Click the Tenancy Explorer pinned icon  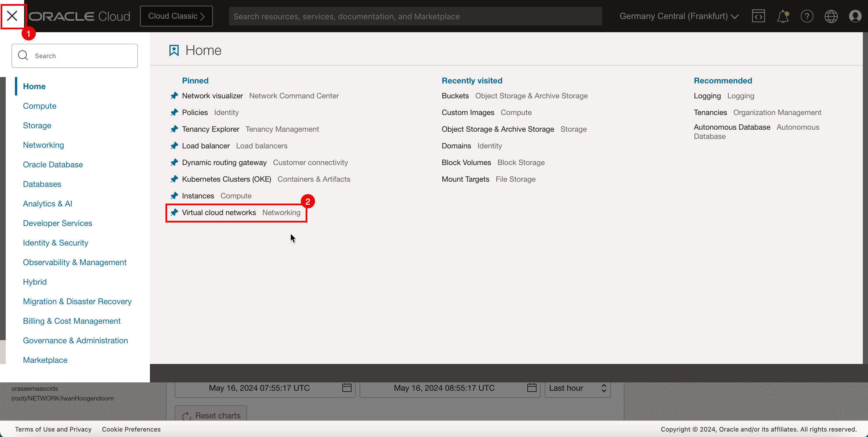174,129
